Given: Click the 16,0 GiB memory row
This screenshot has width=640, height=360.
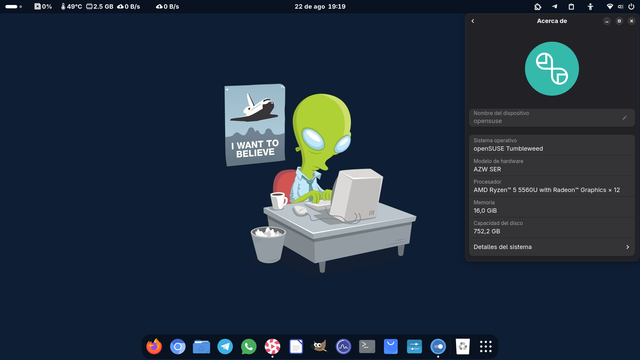Looking at the screenshot, I should (x=552, y=207).
